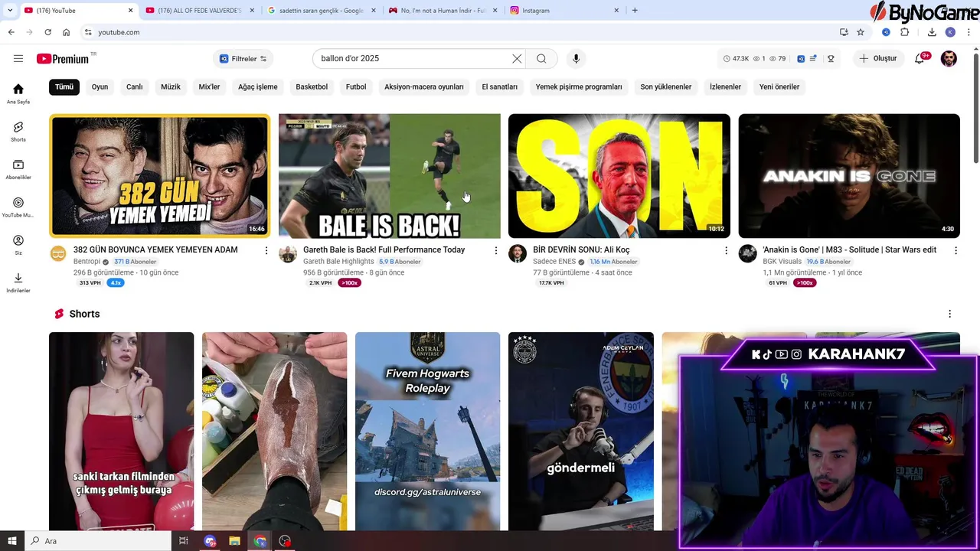Open the Siz (You) sidebar page
The image size is (980, 551).
pos(18,245)
